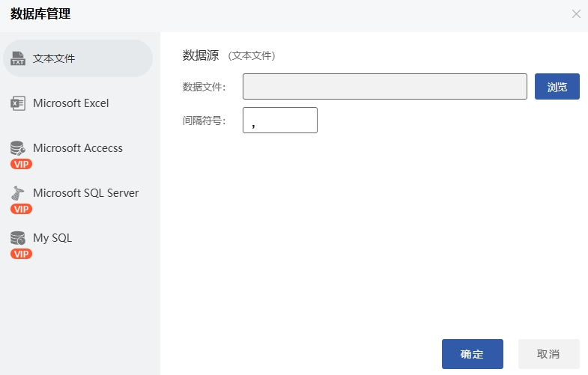The width and height of the screenshot is (588, 375).
Task: Click the VIP badge under Microsoft SQL Server
Action: click(x=21, y=209)
